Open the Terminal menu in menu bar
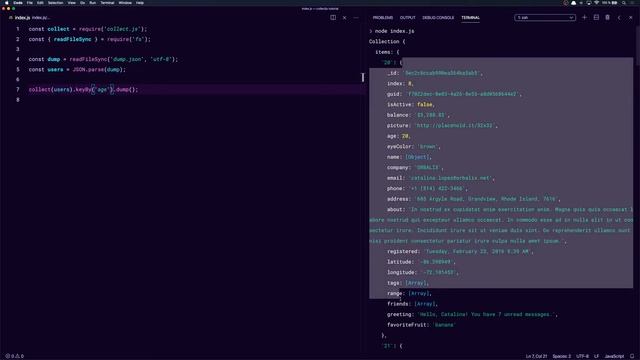This screenshot has height=360, width=640. [107, 2]
